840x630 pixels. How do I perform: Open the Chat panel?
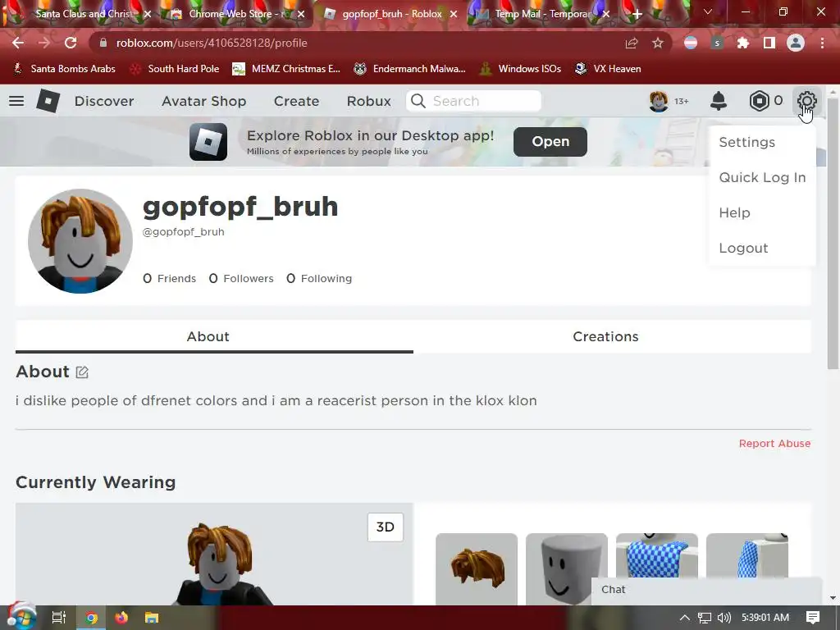(706, 590)
